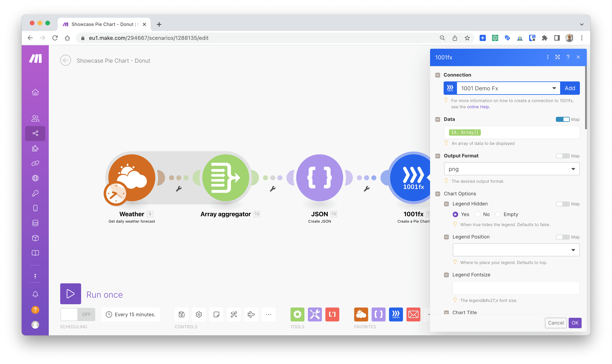The height and width of the screenshot is (364, 612).
Task: Open panel three-dot options menu
Action: tap(548, 57)
